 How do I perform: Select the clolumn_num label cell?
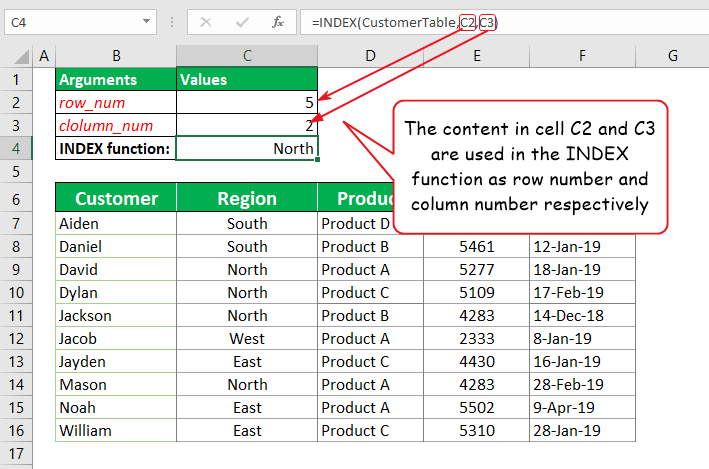[116, 125]
